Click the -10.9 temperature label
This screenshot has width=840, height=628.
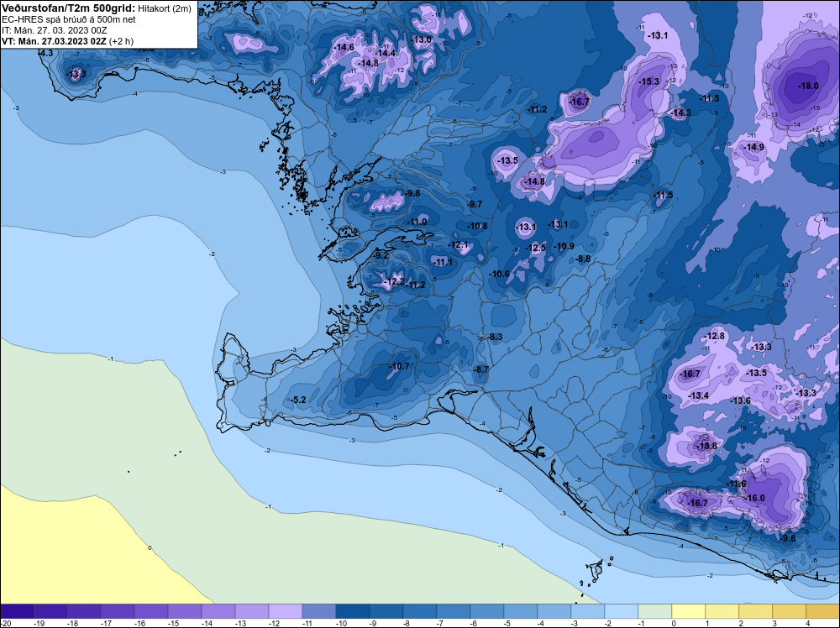(x=564, y=246)
